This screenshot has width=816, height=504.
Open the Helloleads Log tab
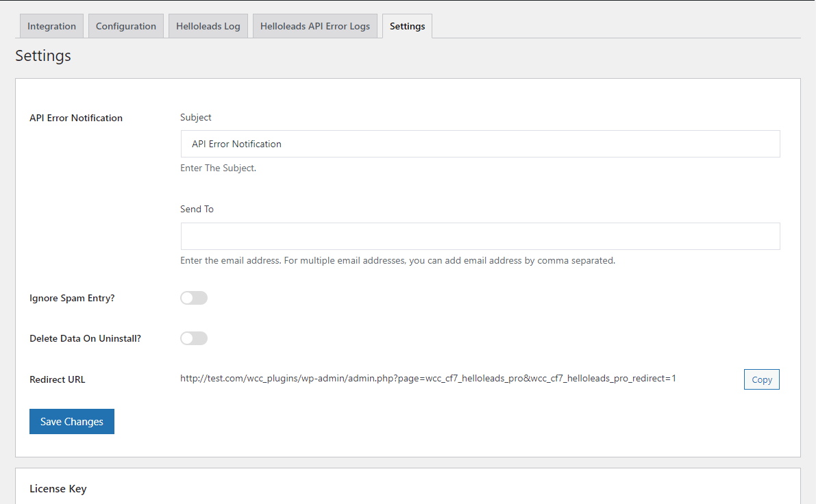[x=208, y=26]
